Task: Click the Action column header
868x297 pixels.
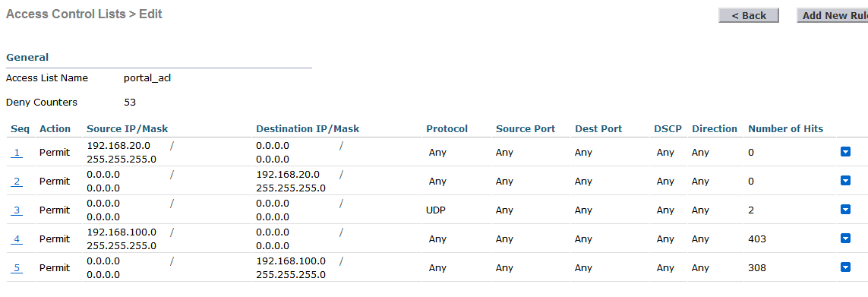Action: [55, 128]
